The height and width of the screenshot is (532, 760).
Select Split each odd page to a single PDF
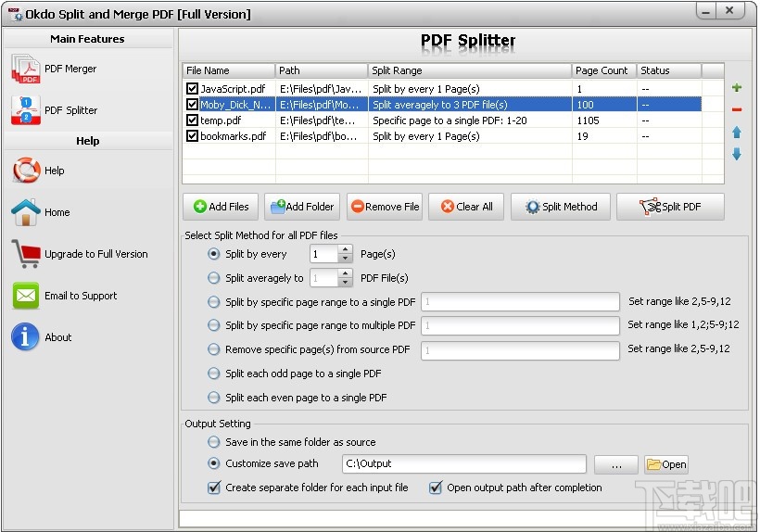click(x=213, y=374)
